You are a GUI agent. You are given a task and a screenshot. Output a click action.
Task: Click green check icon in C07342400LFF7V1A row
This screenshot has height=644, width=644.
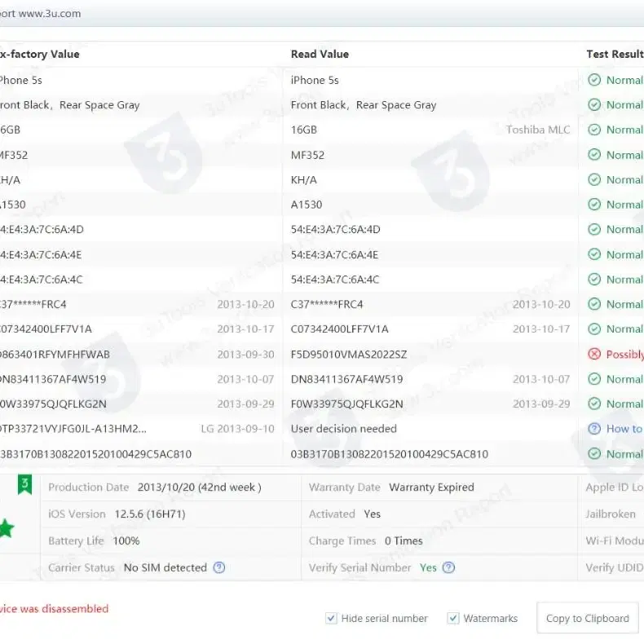click(594, 329)
